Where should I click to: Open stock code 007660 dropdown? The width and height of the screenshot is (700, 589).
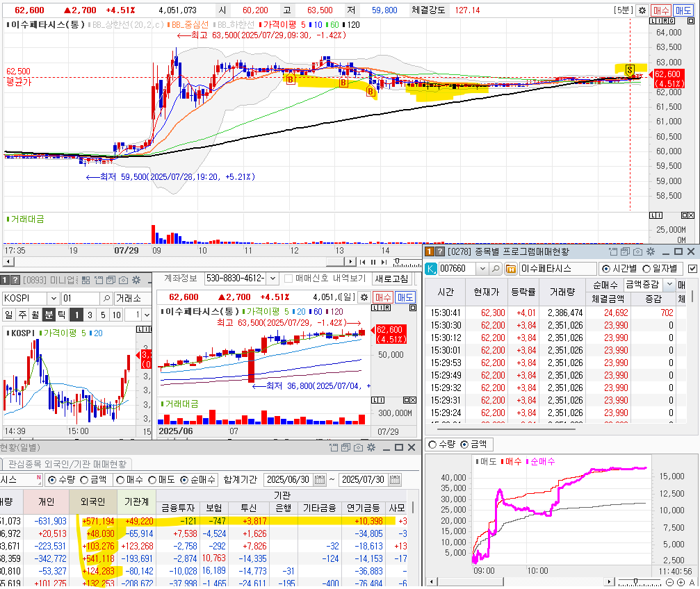coord(482,269)
